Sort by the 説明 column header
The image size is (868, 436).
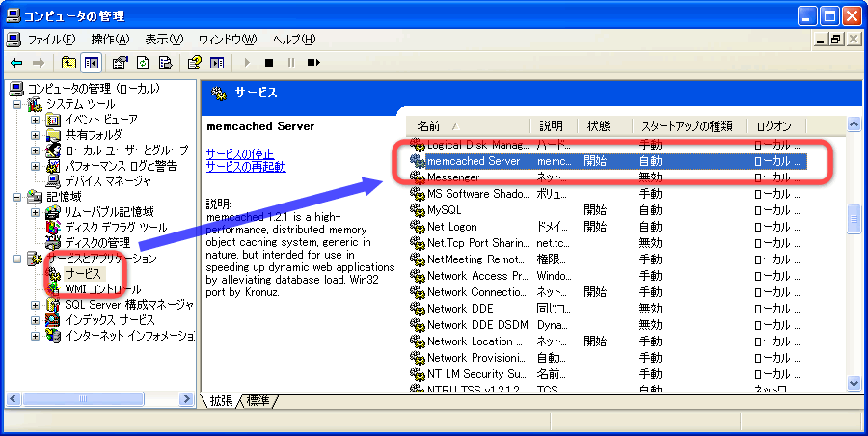(x=555, y=126)
